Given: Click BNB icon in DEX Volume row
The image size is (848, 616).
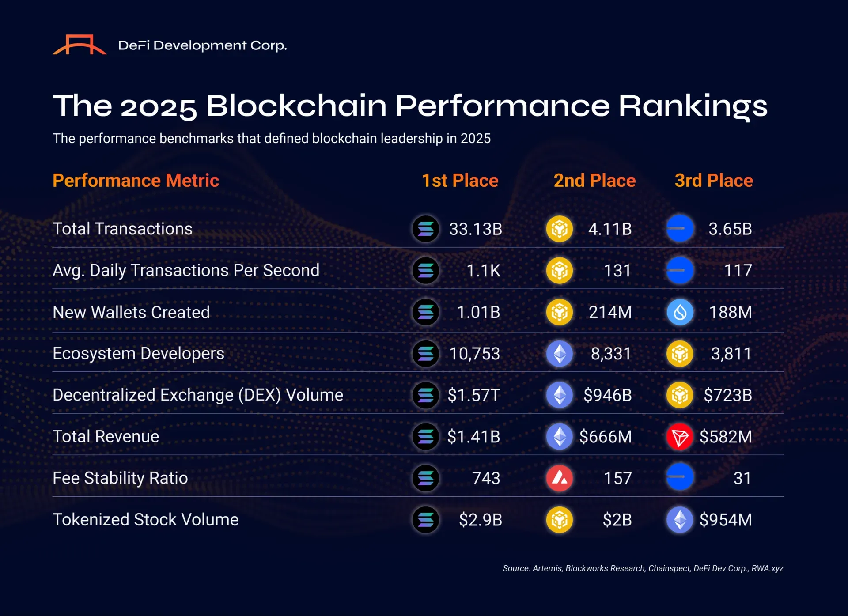Looking at the screenshot, I should click(x=680, y=395).
